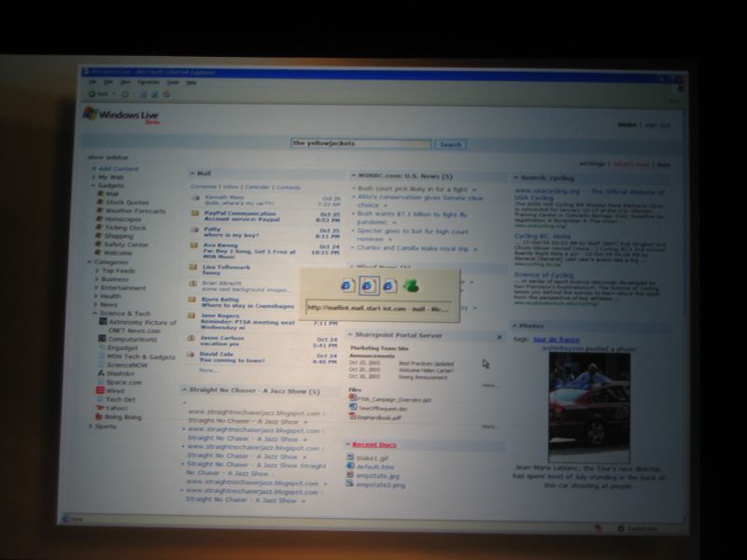Click the search text field

click(360, 144)
